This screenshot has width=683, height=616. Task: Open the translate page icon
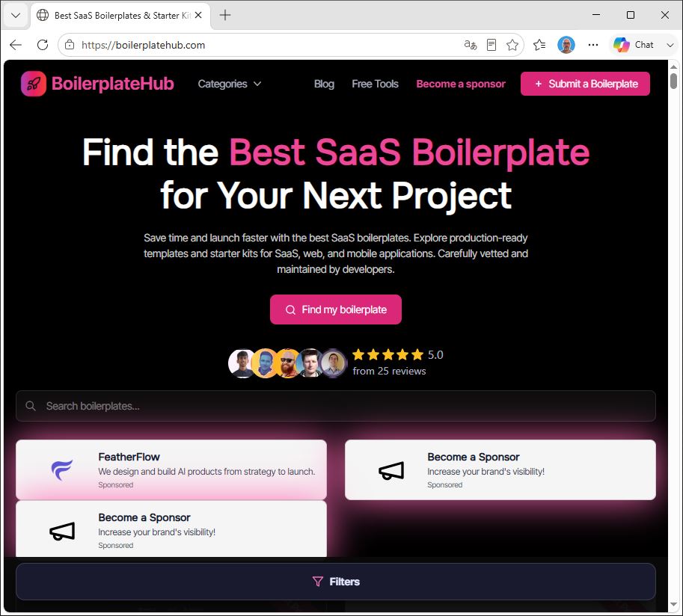coord(471,45)
